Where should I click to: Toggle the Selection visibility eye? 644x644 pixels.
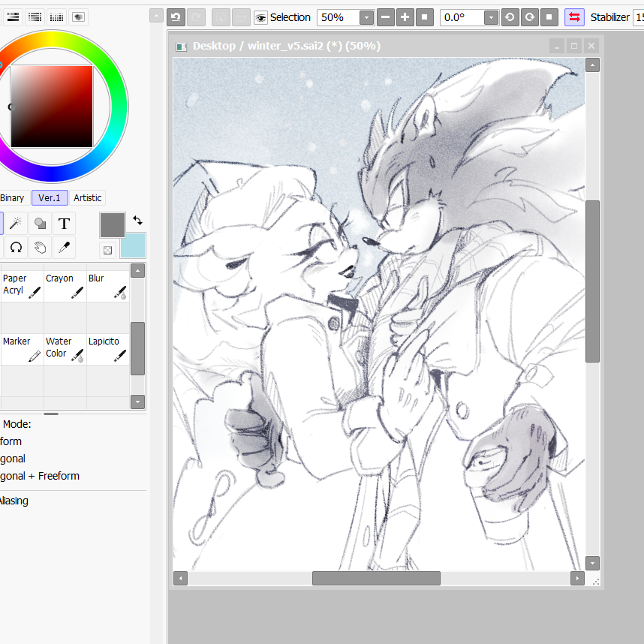260,18
